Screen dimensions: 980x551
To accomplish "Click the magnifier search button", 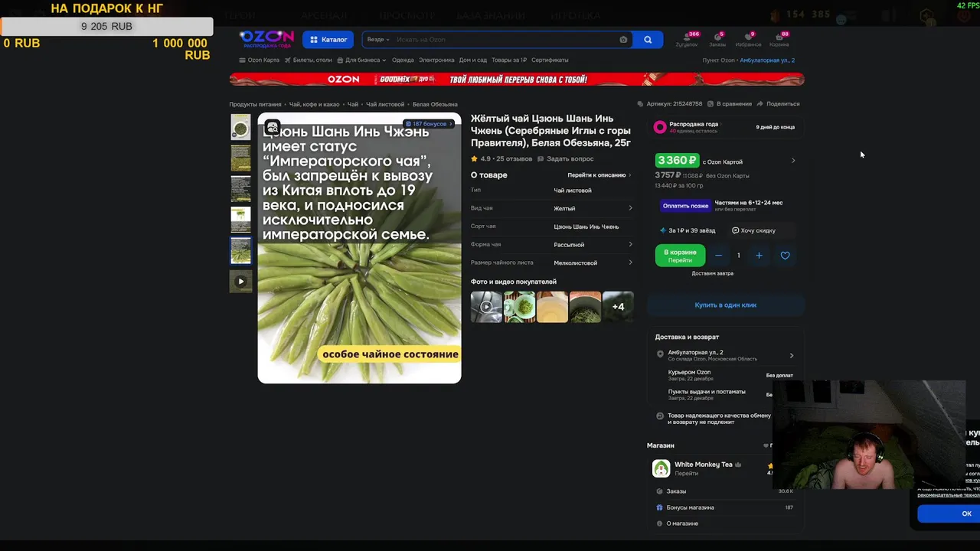I will tap(648, 40).
